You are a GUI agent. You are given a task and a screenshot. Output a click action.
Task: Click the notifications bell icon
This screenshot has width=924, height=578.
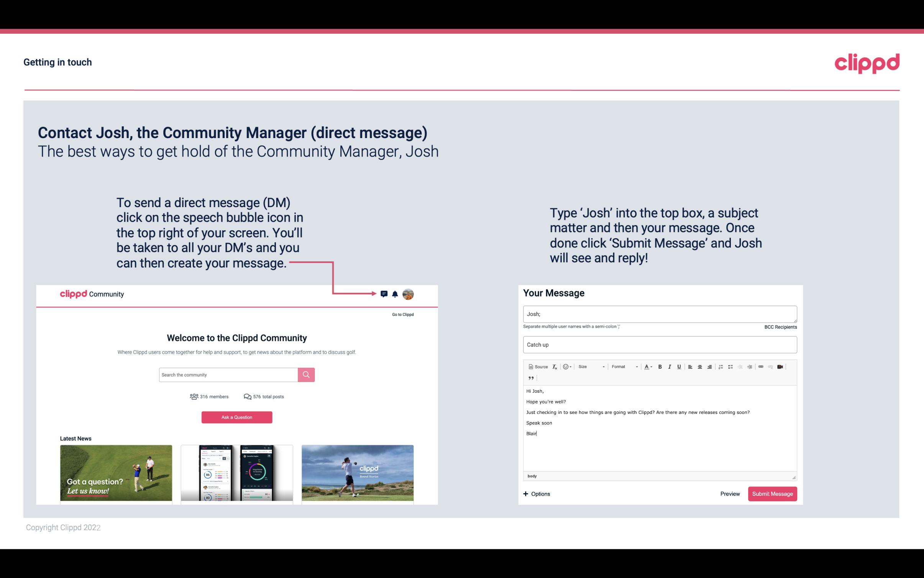coord(395,294)
